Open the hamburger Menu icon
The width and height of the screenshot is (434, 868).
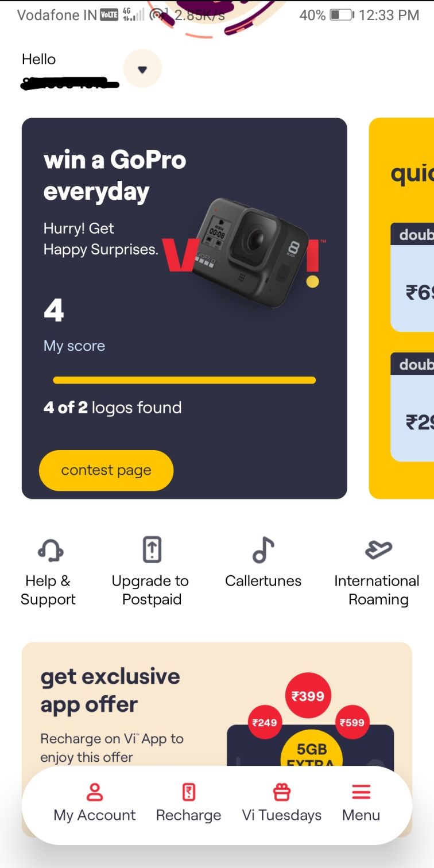pos(361,792)
